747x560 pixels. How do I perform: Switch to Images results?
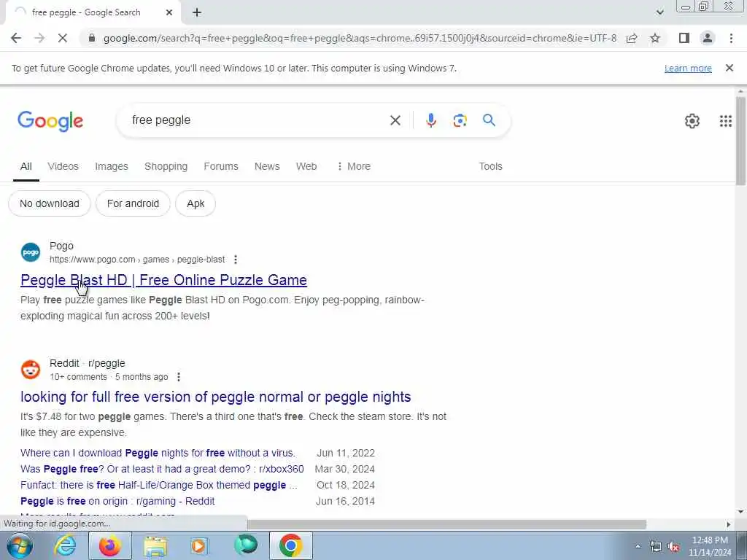tap(112, 166)
